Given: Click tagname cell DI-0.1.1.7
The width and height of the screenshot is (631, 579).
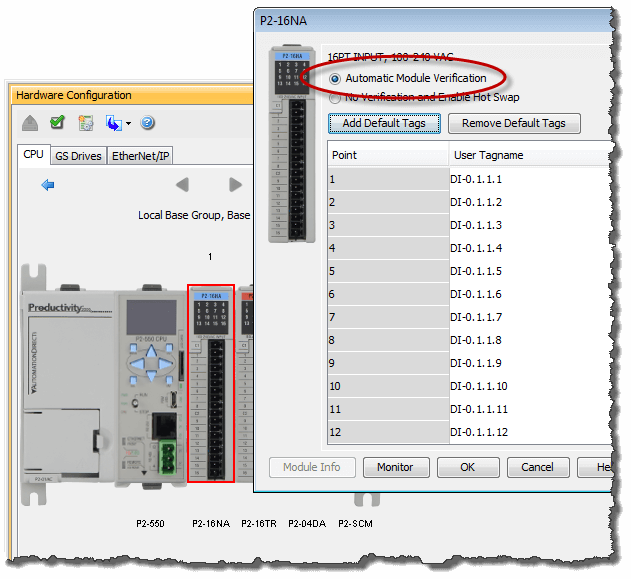Looking at the screenshot, I should (x=531, y=317).
